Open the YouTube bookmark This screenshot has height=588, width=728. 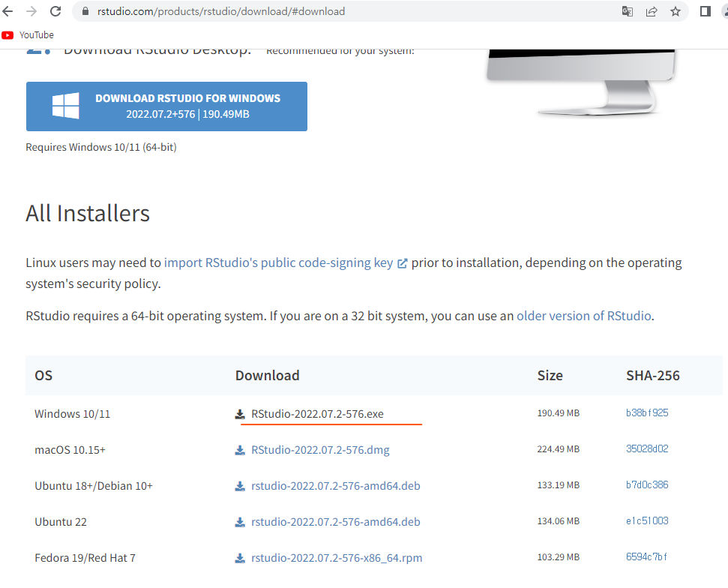click(28, 34)
